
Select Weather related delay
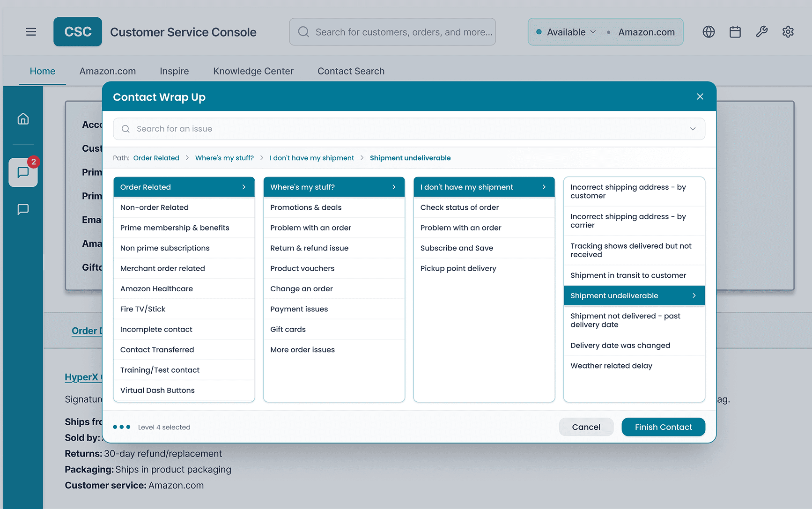tap(634, 366)
